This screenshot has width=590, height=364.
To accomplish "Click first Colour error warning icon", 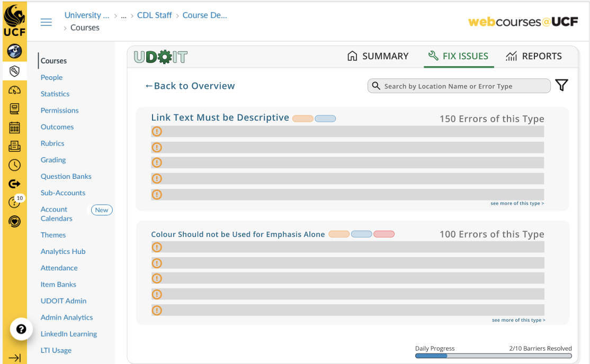I will (157, 247).
